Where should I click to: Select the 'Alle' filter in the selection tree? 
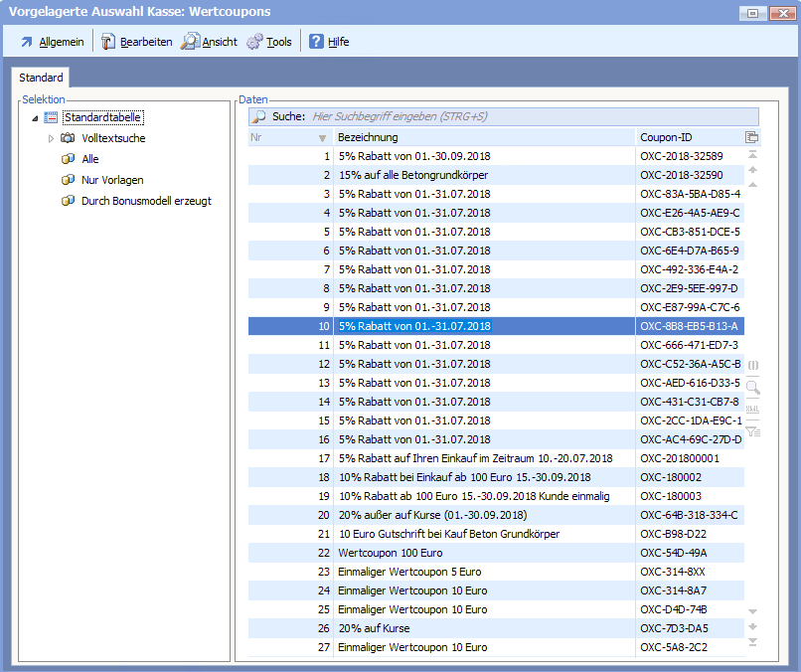[89, 159]
